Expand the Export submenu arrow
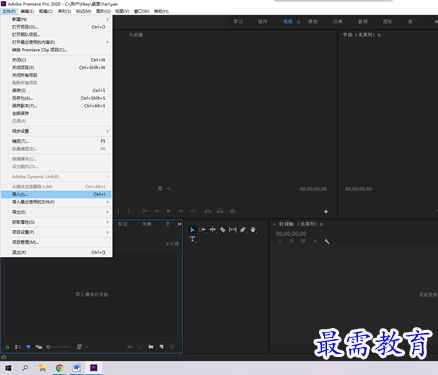438x375 pixels. point(107,212)
